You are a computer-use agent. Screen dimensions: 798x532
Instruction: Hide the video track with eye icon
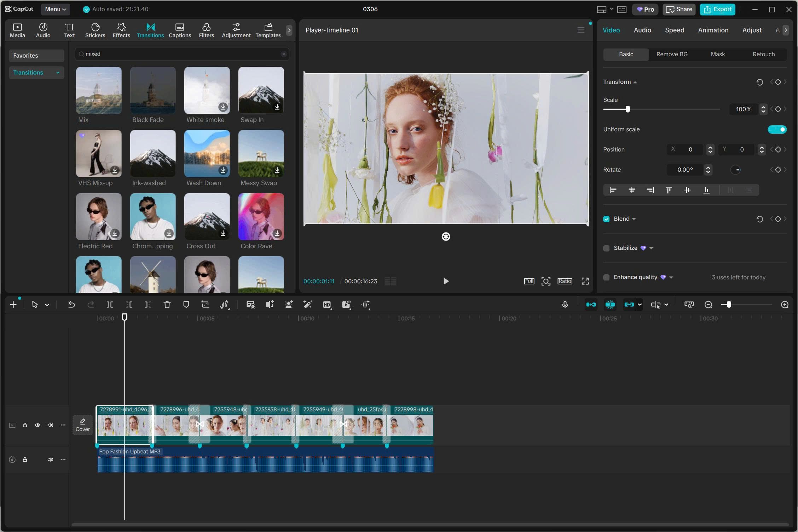(x=37, y=425)
